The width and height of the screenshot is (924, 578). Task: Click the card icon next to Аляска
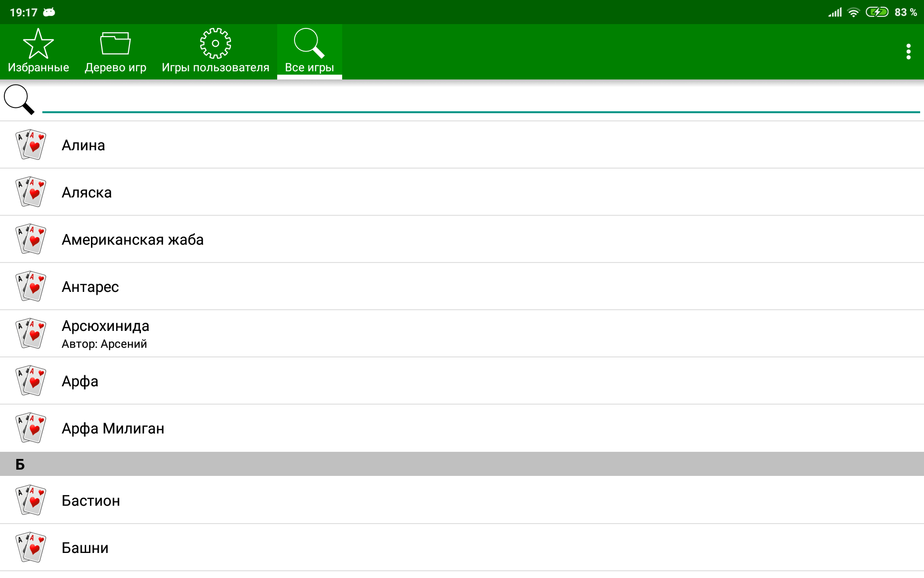pyautogui.click(x=31, y=192)
